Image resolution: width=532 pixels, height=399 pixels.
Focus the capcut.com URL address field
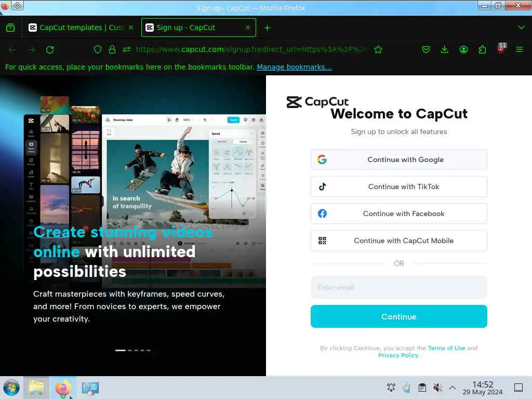[x=251, y=49]
